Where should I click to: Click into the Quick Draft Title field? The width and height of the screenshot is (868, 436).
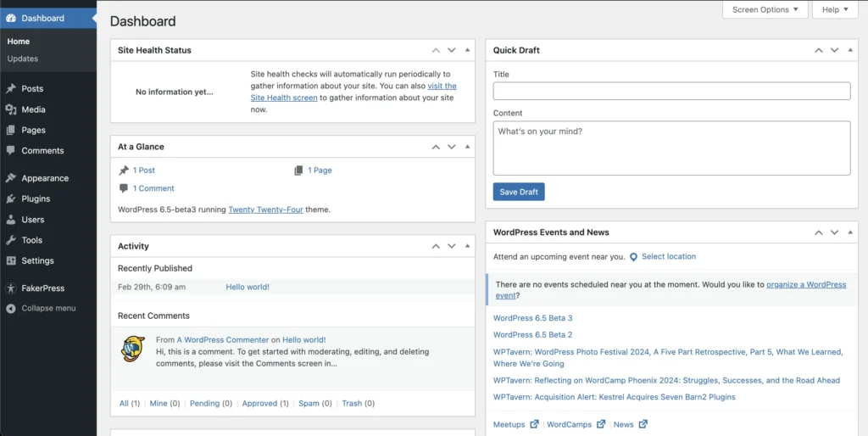(x=671, y=91)
